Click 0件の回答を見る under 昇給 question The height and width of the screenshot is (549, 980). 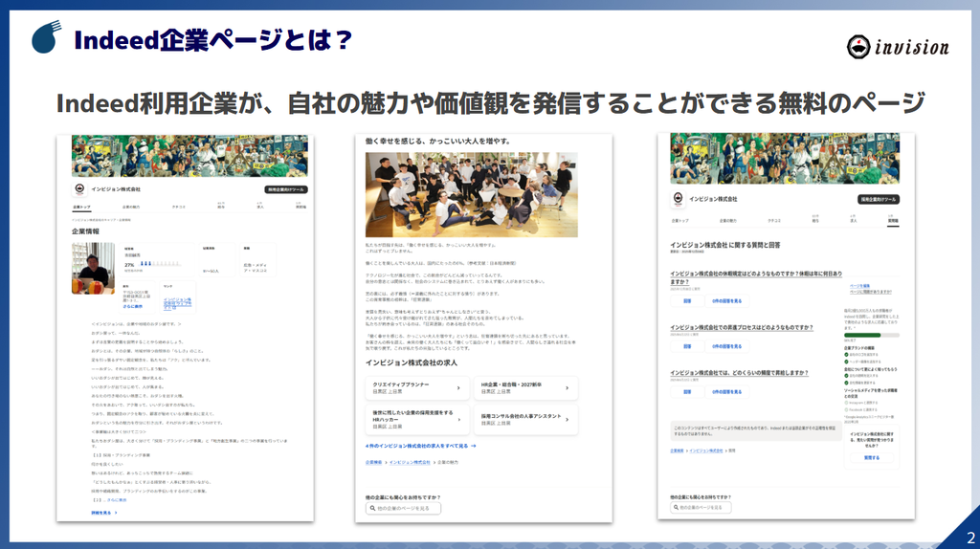727,392
